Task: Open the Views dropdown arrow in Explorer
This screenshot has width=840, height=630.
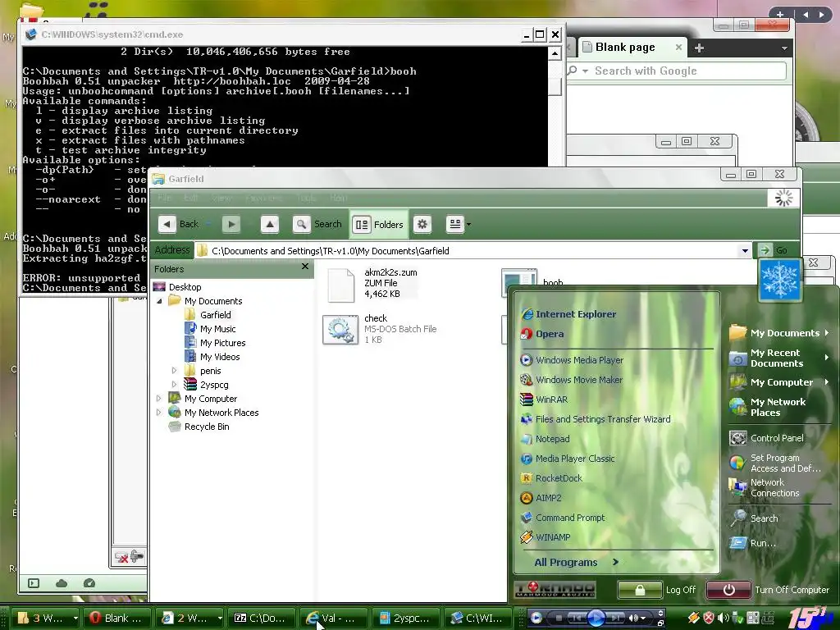Action: pyautogui.click(x=468, y=225)
